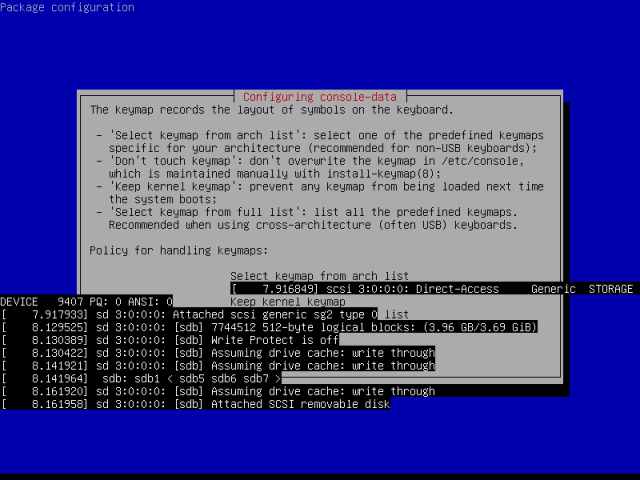
Task: Click the 'Configuring console-data' dialog title
Action: coord(320,97)
